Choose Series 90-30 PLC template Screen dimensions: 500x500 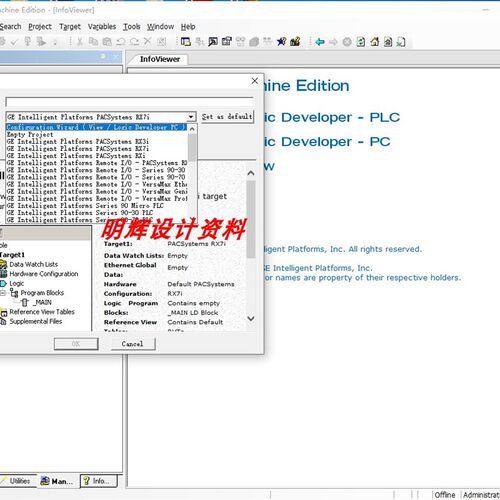[x=96, y=213]
